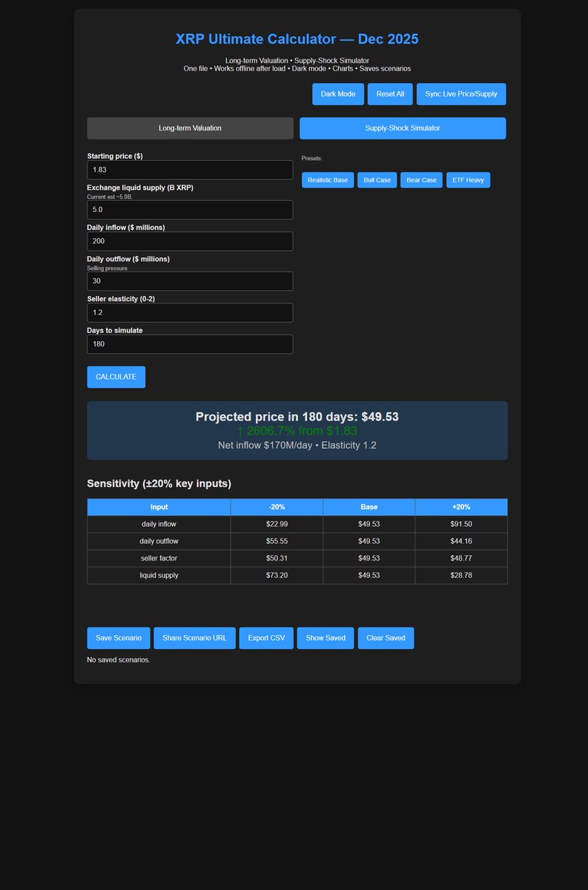588x890 pixels.
Task: Click the $50.31 cell
Action: [x=277, y=558]
